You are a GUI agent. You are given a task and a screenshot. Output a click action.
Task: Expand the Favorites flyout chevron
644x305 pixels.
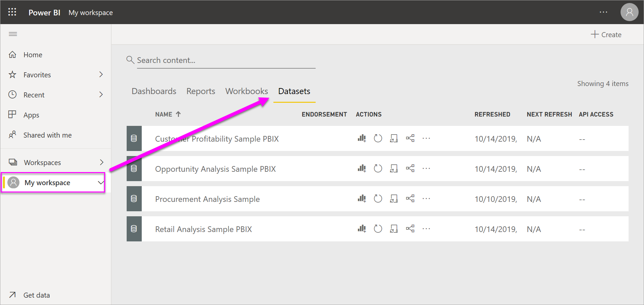(101, 74)
